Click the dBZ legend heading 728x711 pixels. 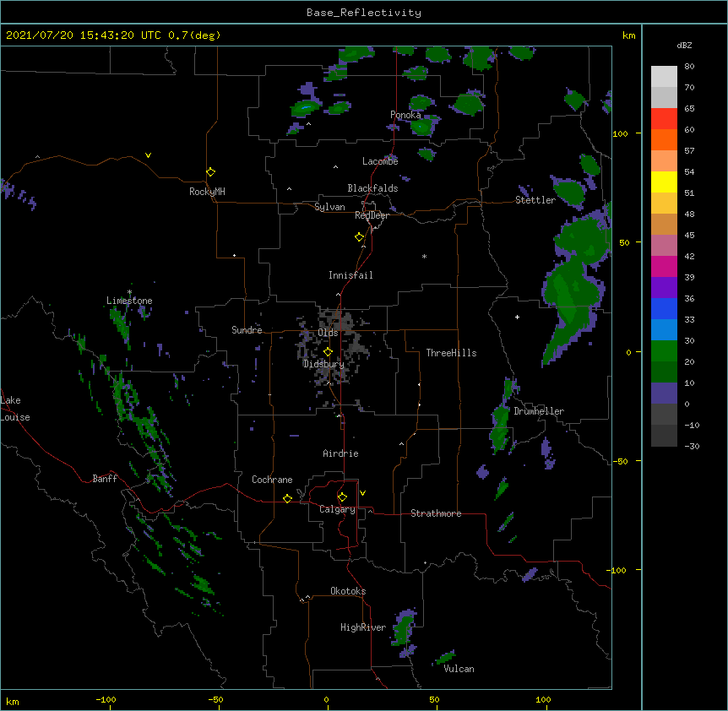pos(684,45)
